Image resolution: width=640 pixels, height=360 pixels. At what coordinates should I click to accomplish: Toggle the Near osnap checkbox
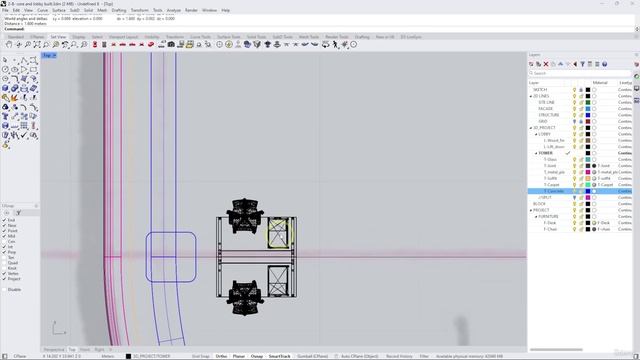pos(4,225)
